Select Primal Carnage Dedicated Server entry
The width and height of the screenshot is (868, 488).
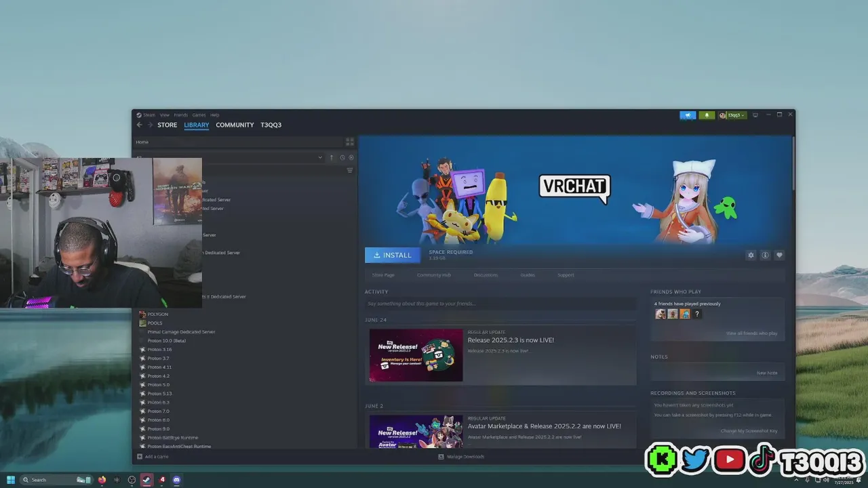(x=181, y=332)
